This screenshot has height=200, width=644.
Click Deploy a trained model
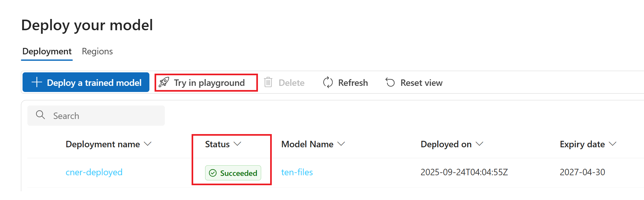click(86, 82)
